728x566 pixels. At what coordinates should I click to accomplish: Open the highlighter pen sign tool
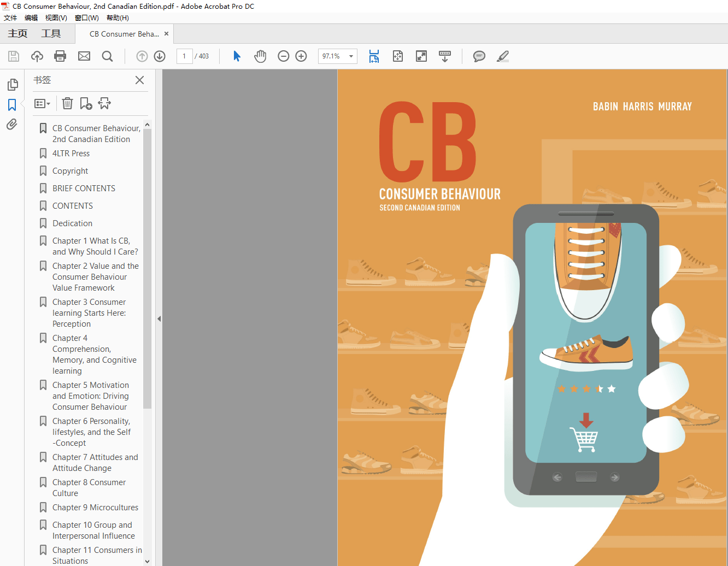coord(503,56)
